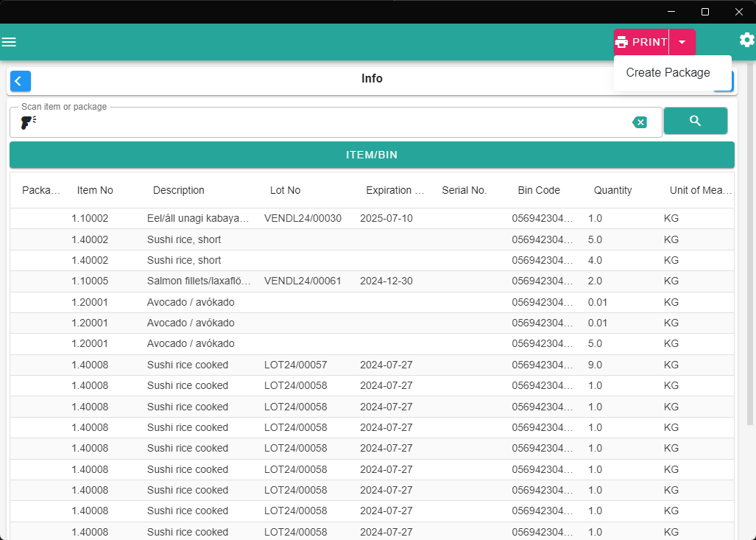Open settings via the gear icon
The image size is (756, 540).
point(747,40)
